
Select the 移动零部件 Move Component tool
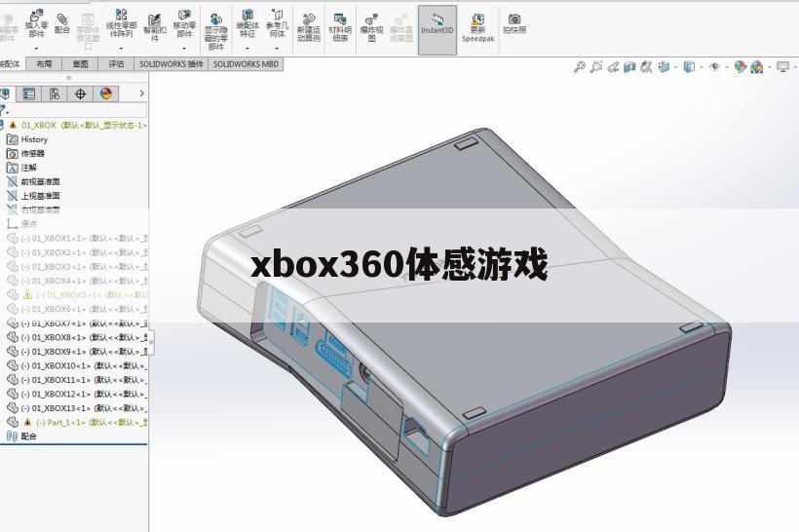[x=184, y=23]
